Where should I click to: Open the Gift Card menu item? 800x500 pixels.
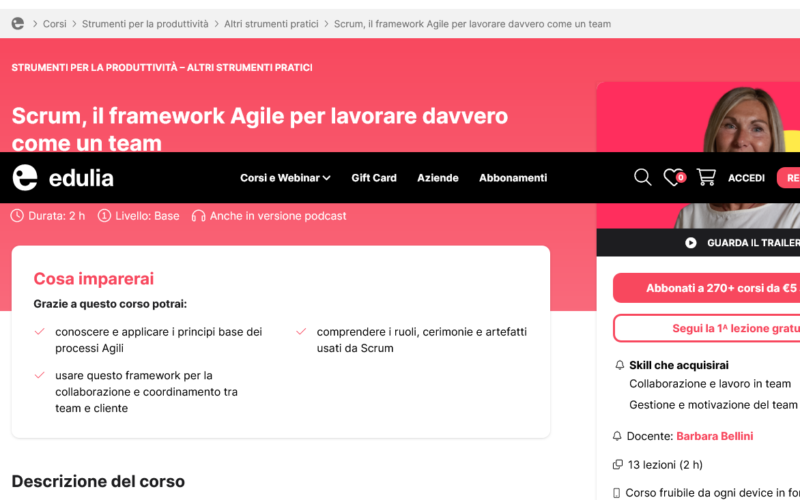tap(373, 178)
